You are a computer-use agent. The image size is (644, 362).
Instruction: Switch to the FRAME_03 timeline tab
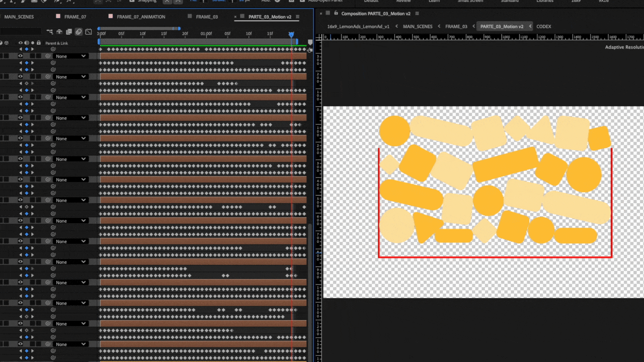pos(207,17)
